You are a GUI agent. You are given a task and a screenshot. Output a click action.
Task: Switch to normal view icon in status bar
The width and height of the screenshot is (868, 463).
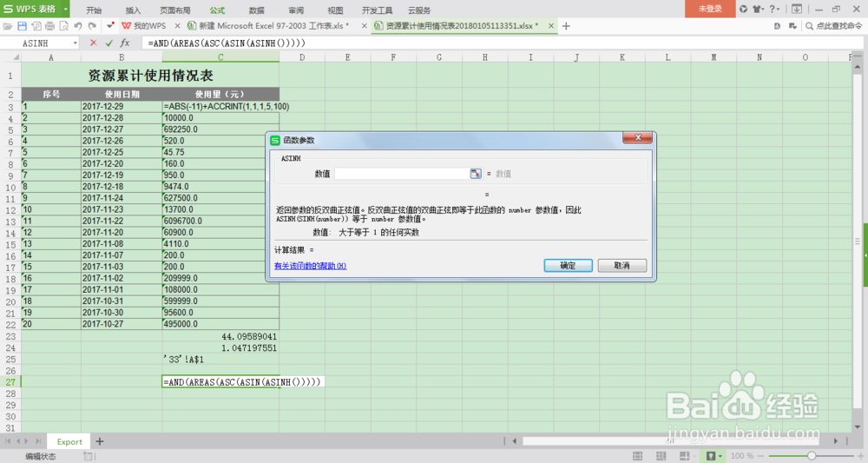click(x=638, y=456)
